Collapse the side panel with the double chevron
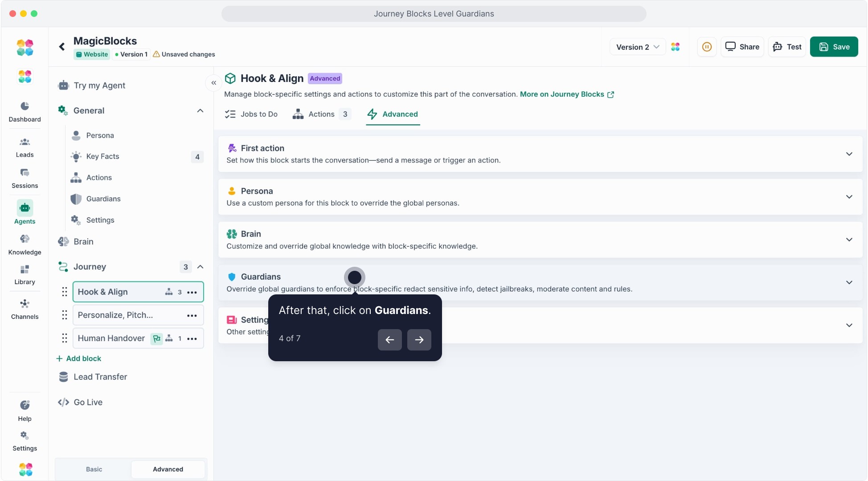Image resolution: width=868 pixels, height=481 pixels. [x=214, y=83]
